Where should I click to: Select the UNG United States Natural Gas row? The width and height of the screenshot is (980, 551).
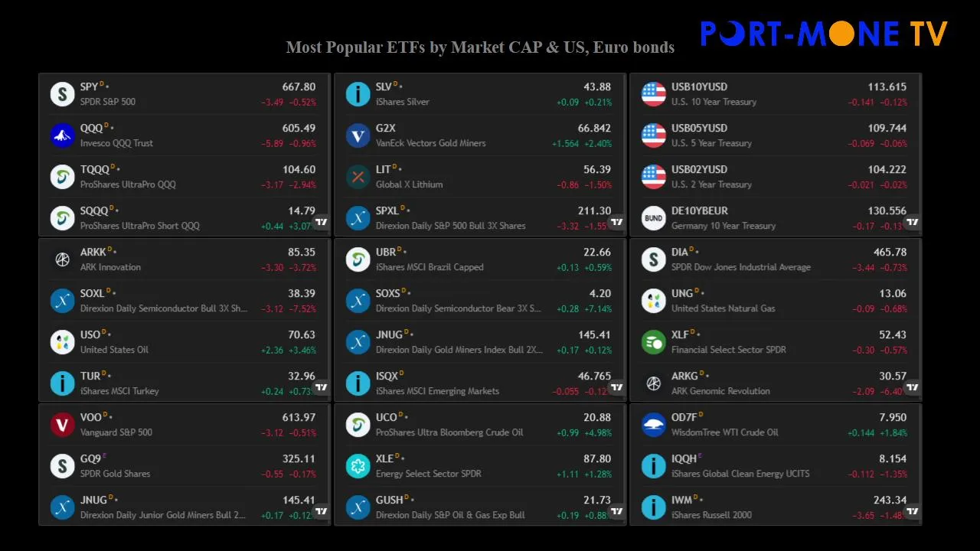pyautogui.click(x=773, y=301)
